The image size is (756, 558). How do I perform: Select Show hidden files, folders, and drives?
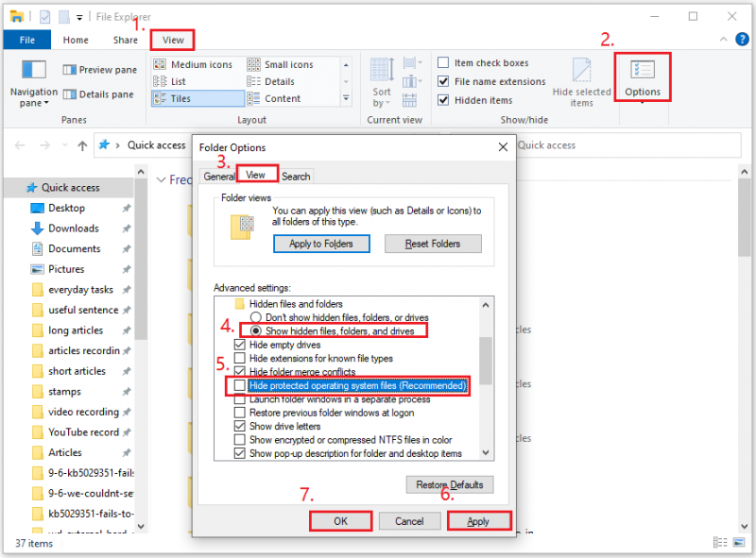256,330
